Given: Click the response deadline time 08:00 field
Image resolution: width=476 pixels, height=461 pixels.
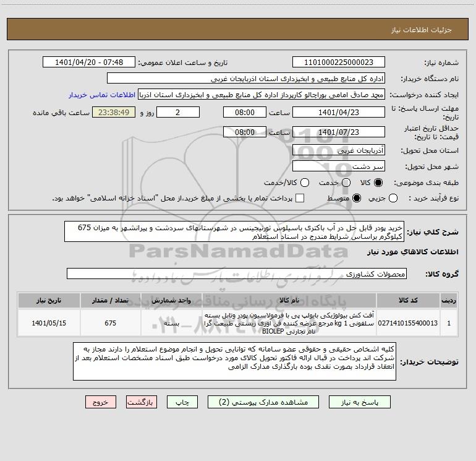Looking at the screenshot, I should point(245,112).
